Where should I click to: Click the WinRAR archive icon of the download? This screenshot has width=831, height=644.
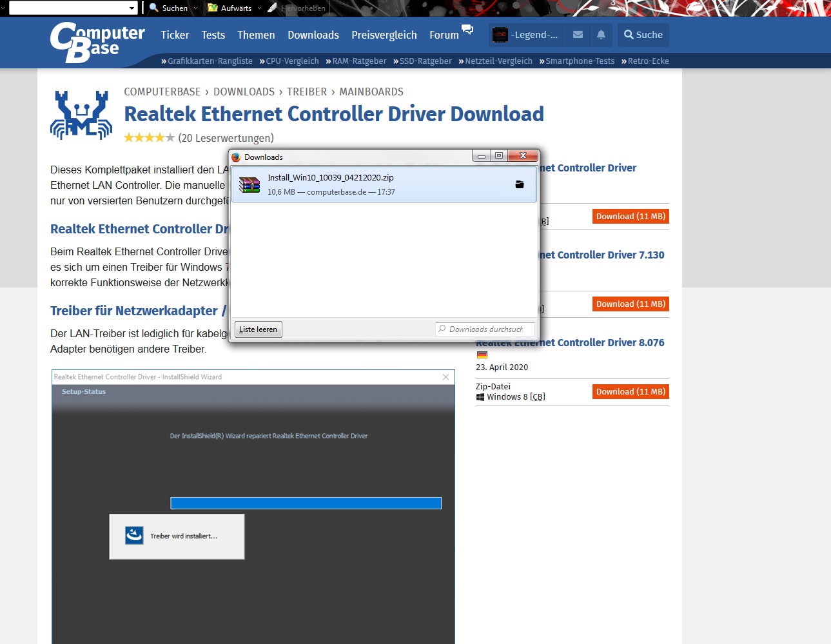click(249, 185)
